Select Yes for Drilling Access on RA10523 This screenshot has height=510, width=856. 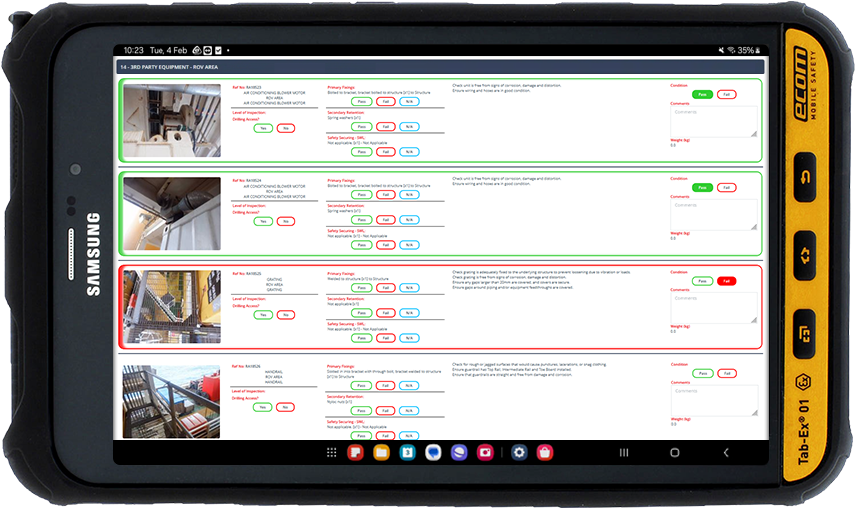pyautogui.click(x=263, y=128)
